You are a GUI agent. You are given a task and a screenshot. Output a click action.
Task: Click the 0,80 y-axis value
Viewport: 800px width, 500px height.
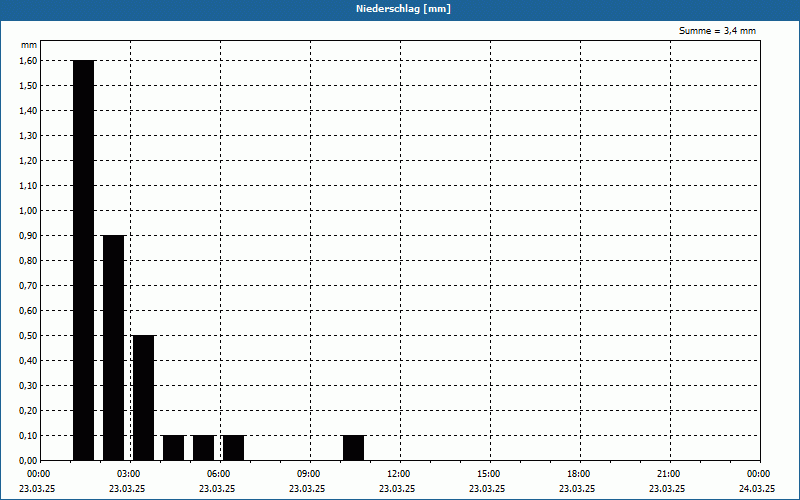(28, 261)
